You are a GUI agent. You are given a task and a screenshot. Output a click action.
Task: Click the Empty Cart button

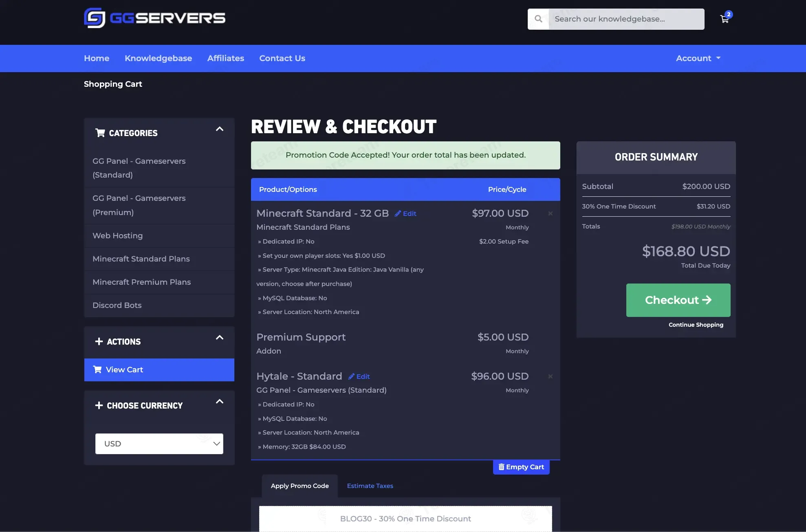click(521, 467)
